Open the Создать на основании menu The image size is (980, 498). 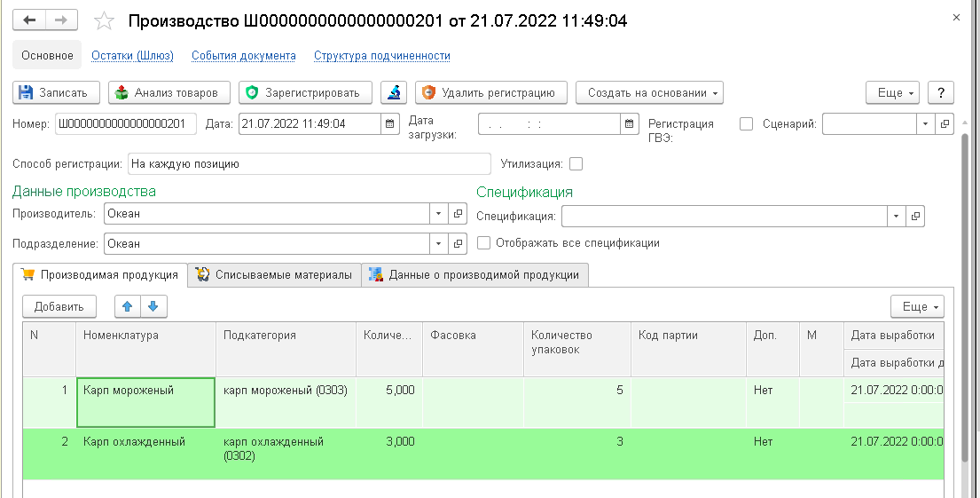pyautogui.click(x=649, y=92)
